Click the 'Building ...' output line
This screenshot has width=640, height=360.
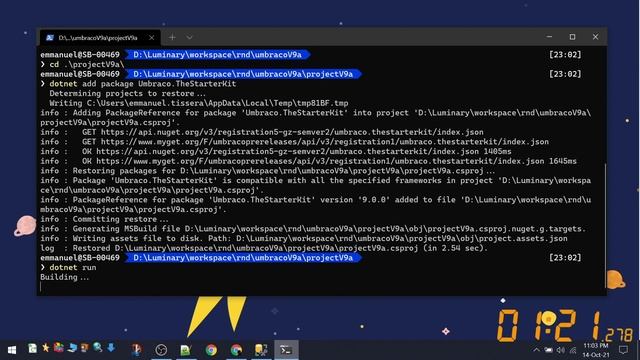point(64,277)
